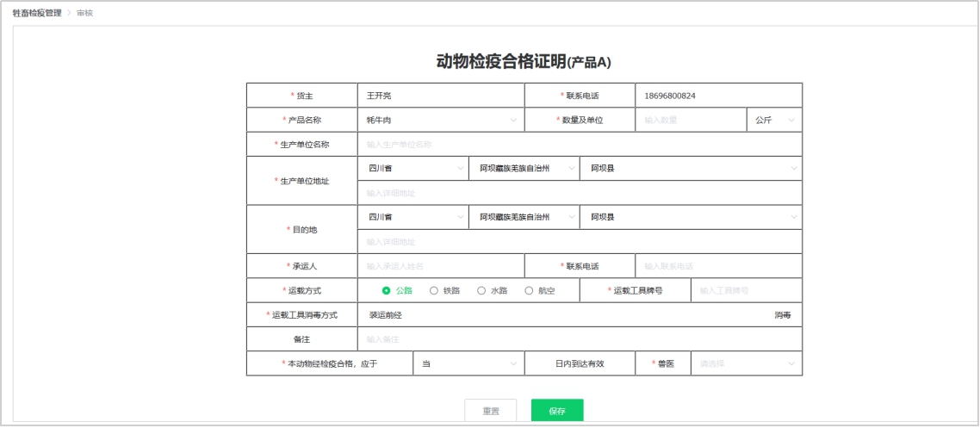This screenshot has height=428, width=980.
Task: Click the 日内到达有效 text
Action: click(580, 363)
